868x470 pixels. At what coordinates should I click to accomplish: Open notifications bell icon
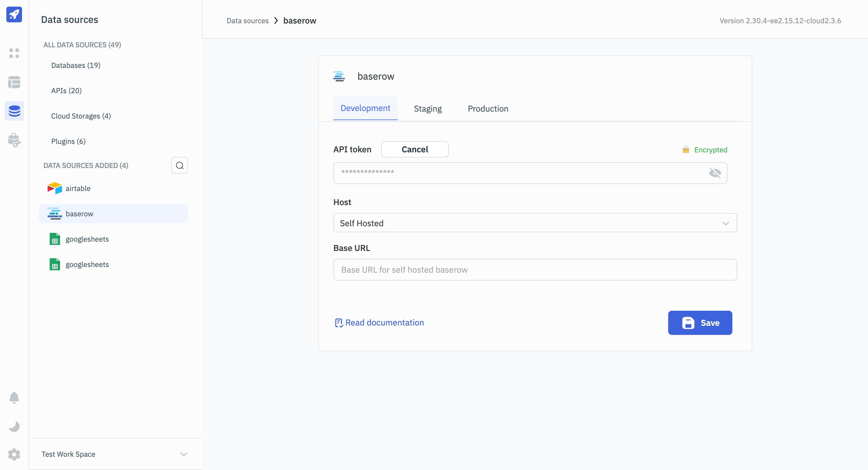point(14,398)
